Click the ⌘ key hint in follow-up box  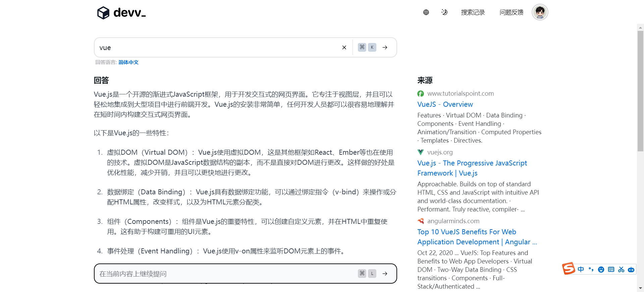click(x=362, y=274)
